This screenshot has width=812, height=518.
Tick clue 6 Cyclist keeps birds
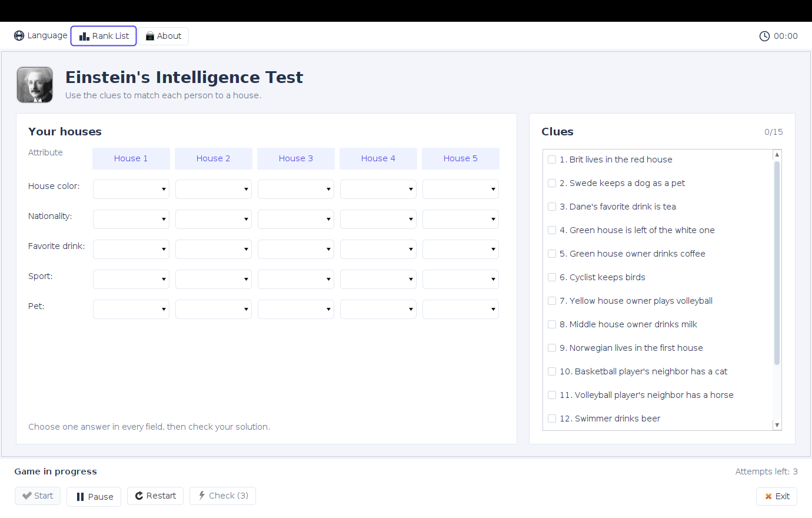[x=552, y=277]
